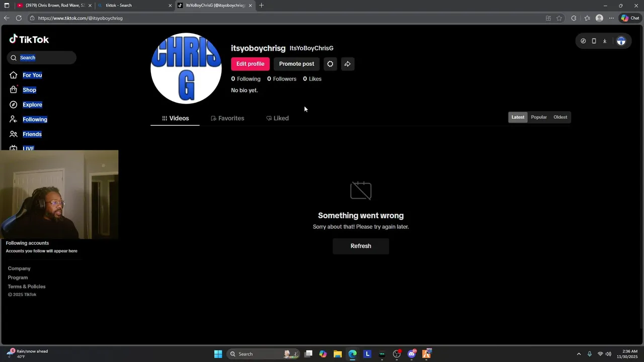
Task: Open the weather widget Rain/snow ahead
Action: 28,353
